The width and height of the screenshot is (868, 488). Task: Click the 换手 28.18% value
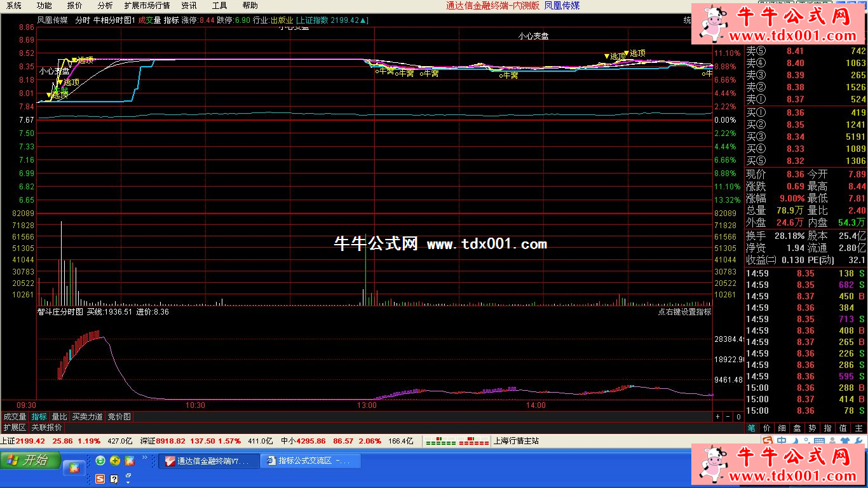tap(791, 235)
